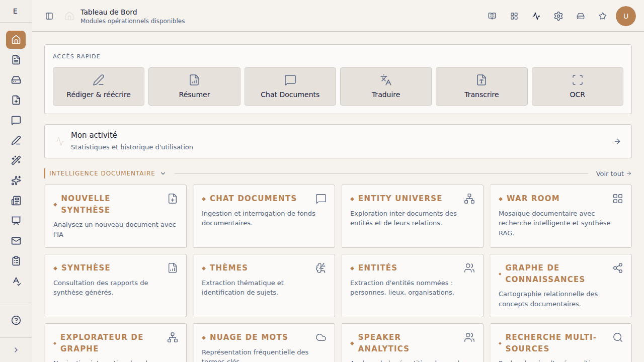The image size is (644, 362).
Task: Click the favorites star in the header
Action: pyautogui.click(x=602, y=16)
